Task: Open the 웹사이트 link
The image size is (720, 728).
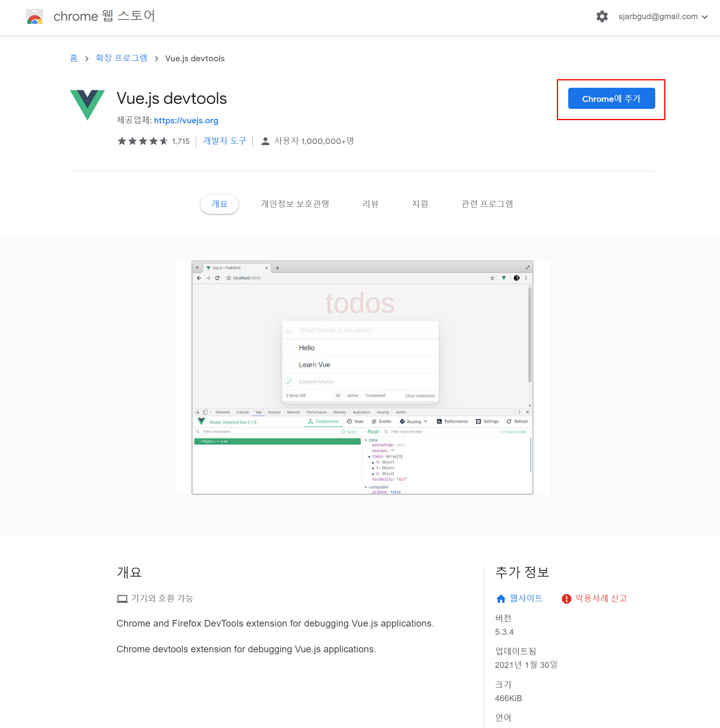Action: click(526, 598)
